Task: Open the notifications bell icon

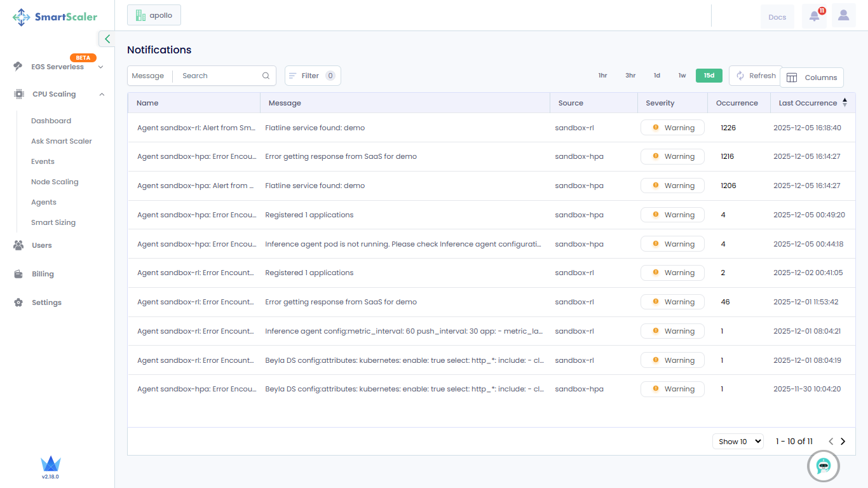Action: click(x=814, y=16)
